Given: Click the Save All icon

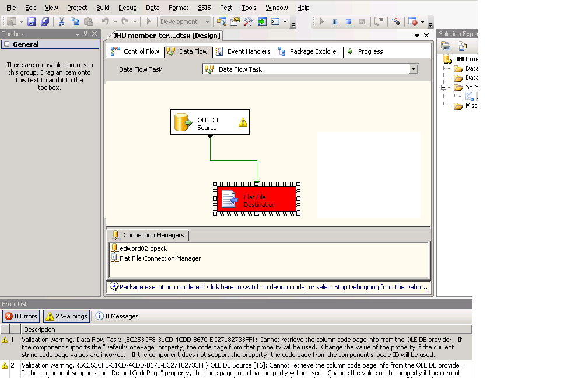Looking at the screenshot, I should click(x=44, y=22).
